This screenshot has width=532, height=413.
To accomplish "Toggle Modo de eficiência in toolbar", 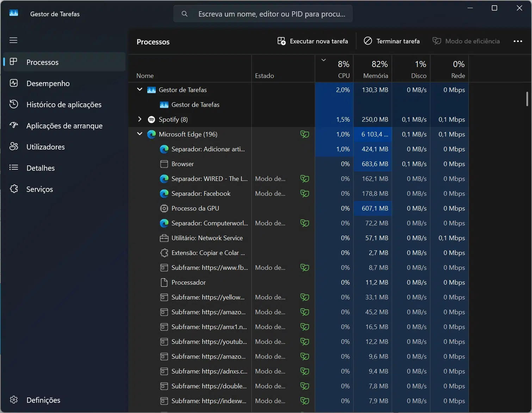I will pos(466,41).
